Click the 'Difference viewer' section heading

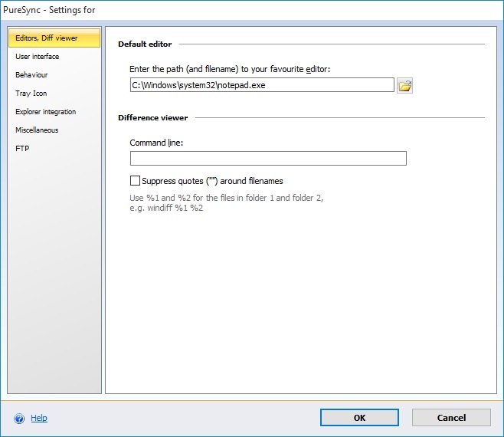point(152,118)
